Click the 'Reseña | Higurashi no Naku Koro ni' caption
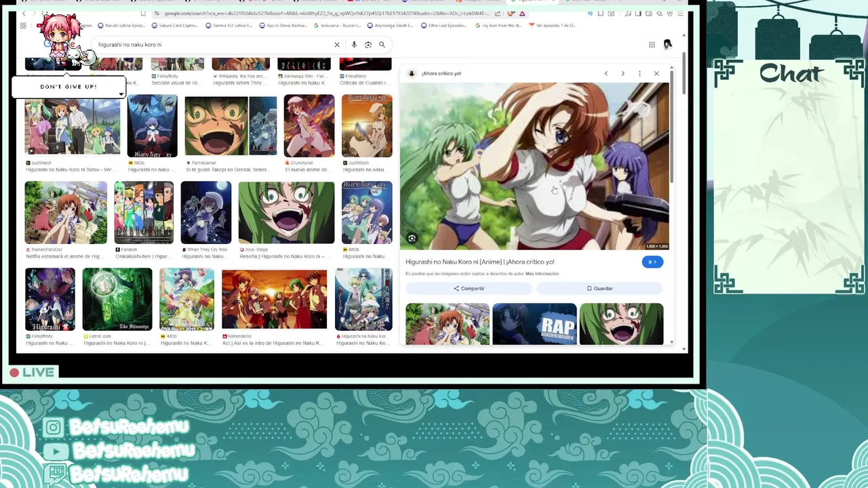This screenshot has height=488, width=868. 283,256
